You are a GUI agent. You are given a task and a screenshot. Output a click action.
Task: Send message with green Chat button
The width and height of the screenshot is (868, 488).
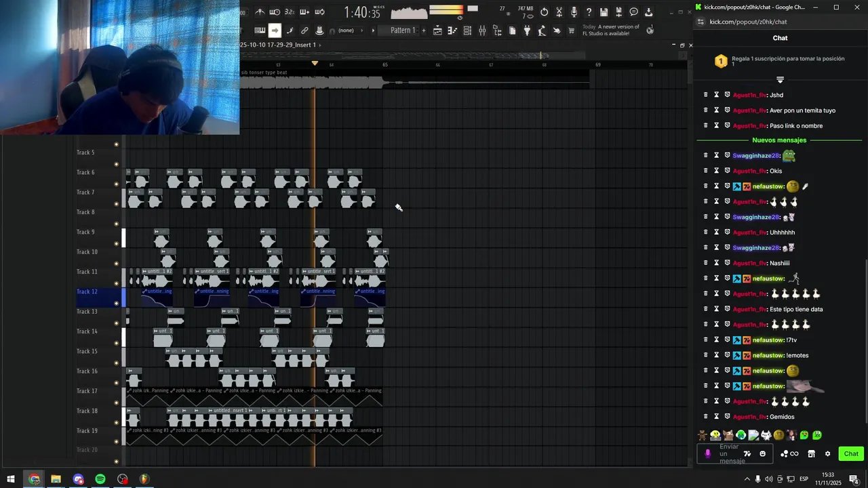pos(851,454)
